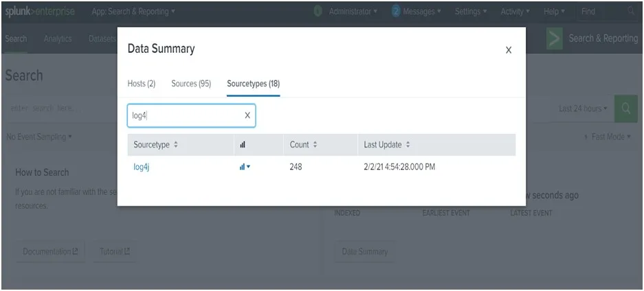Click the Tutorial button
The height and width of the screenshot is (291, 644).
(115, 251)
